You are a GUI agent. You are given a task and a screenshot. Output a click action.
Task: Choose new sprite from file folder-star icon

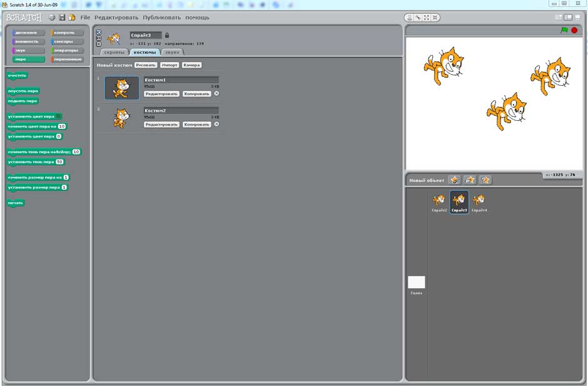[470, 180]
